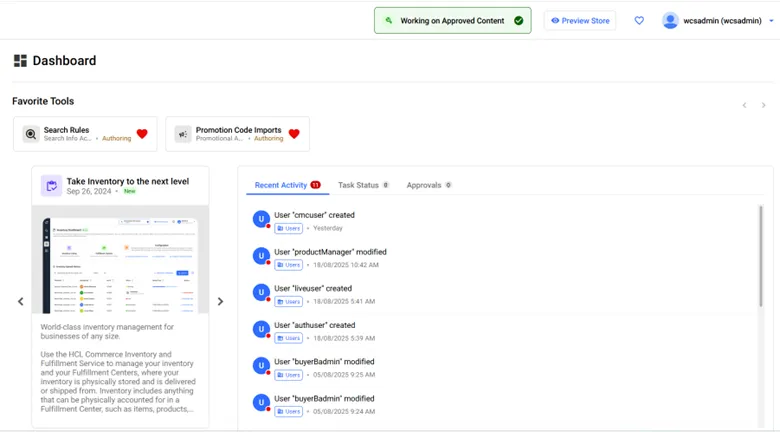780x432 pixels.
Task: Click the Users tag under "liveuser" created
Action: tap(289, 301)
